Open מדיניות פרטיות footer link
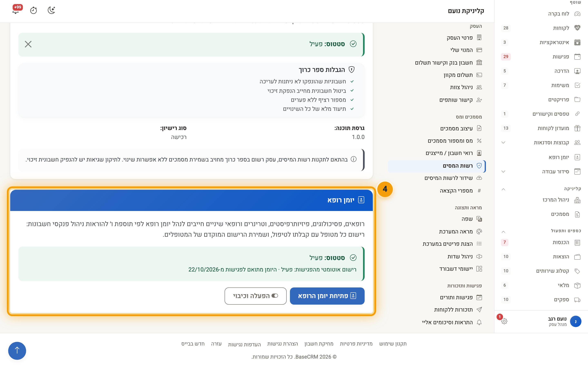Viewport: 588px width, 368px height. [x=356, y=344]
